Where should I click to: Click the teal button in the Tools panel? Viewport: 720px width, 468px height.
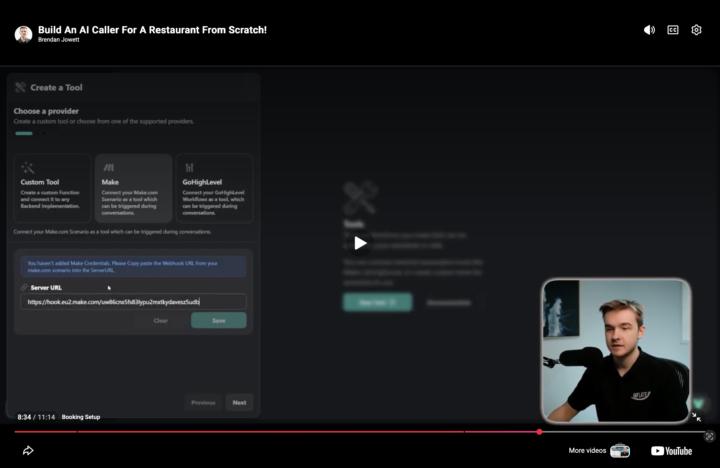point(377,302)
